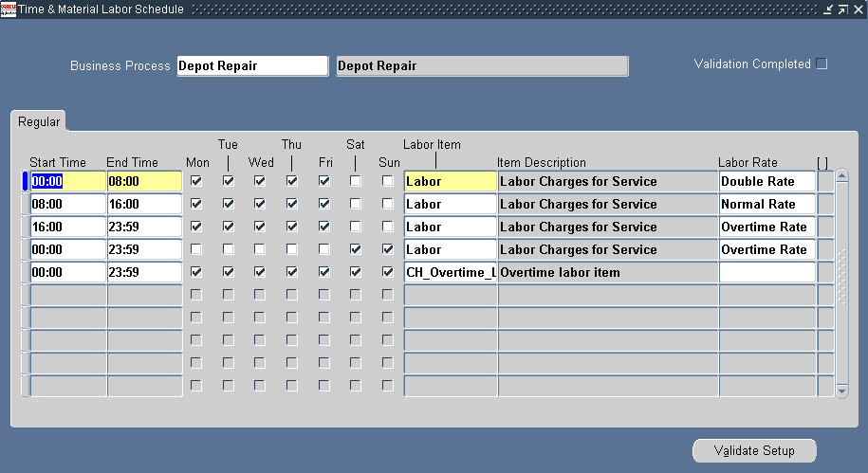868x473 pixels.
Task: Toggle Validation Completed checkbox
Action: click(x=822, y=64)
